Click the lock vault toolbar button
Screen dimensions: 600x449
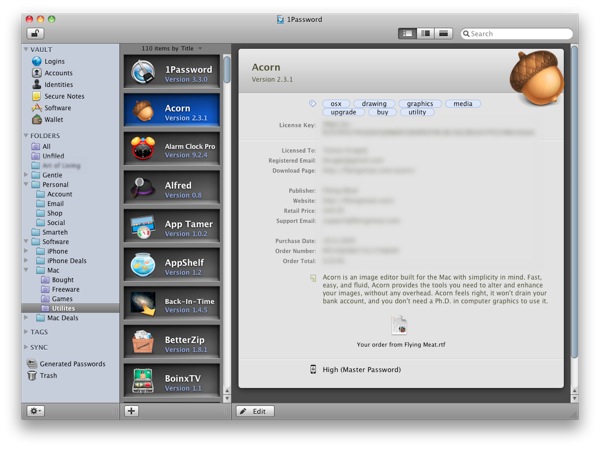(35, 33)
